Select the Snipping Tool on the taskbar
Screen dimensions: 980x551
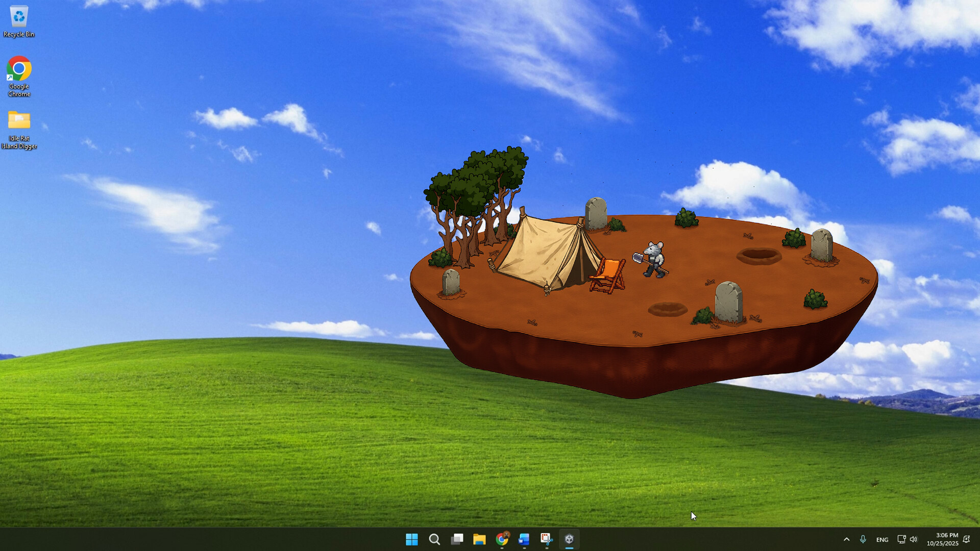tap(546, 539)
